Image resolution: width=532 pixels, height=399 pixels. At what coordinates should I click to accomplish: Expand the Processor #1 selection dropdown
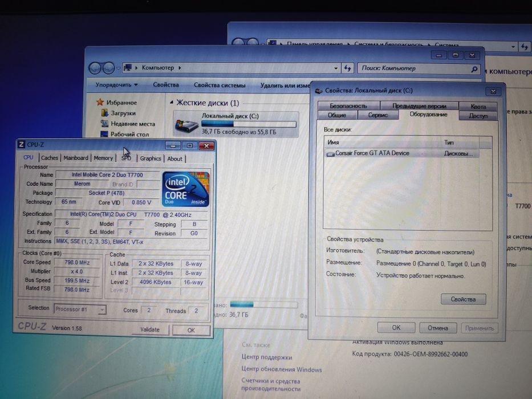pyautogui.click(x=102, y=310)
